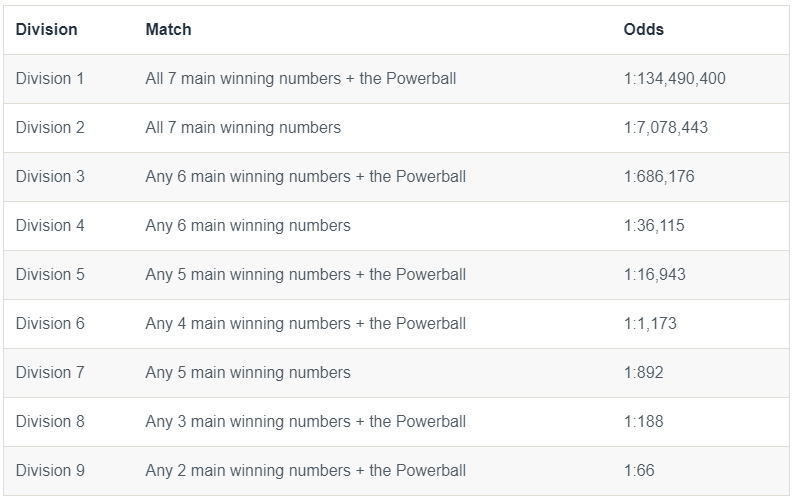Click odds value 1:16,943
The image size is (798, 504).
tap(654, 274)
